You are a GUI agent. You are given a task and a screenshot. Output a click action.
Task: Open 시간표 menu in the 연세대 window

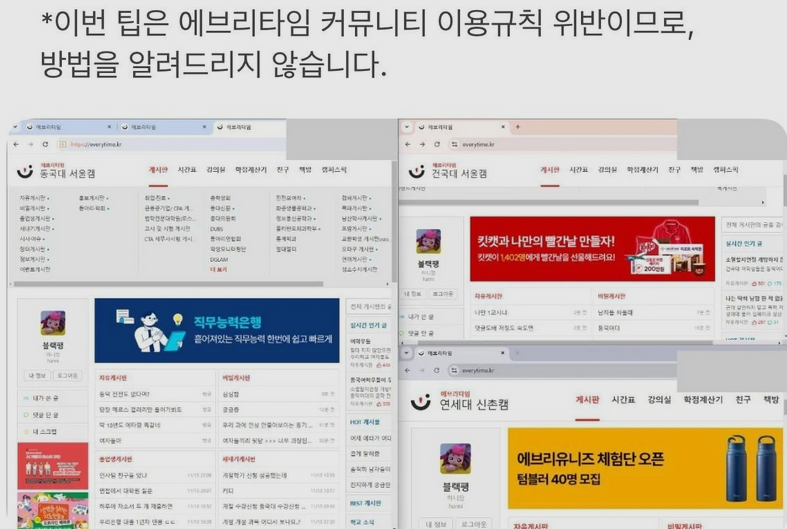623,400
